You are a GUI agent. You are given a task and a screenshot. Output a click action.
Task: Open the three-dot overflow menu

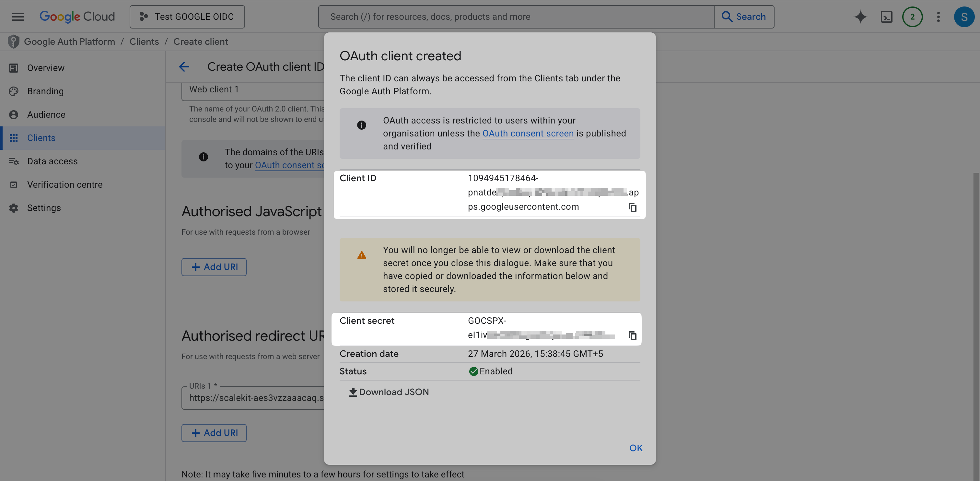coord(938,17)
